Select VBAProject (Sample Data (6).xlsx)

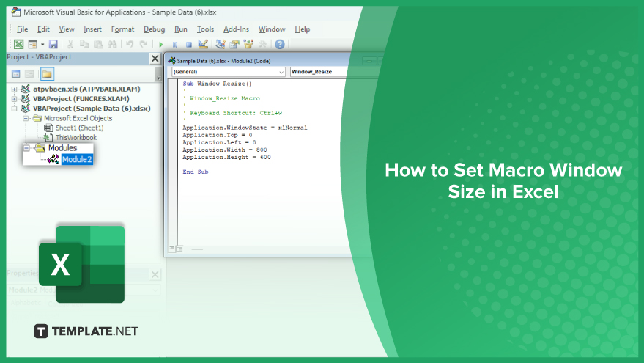pyautogui.click(x=92, y=109)
